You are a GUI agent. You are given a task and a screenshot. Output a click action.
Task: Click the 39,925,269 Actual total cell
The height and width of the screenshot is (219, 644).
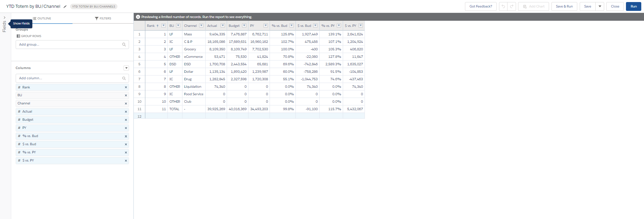tap(216, 109)
